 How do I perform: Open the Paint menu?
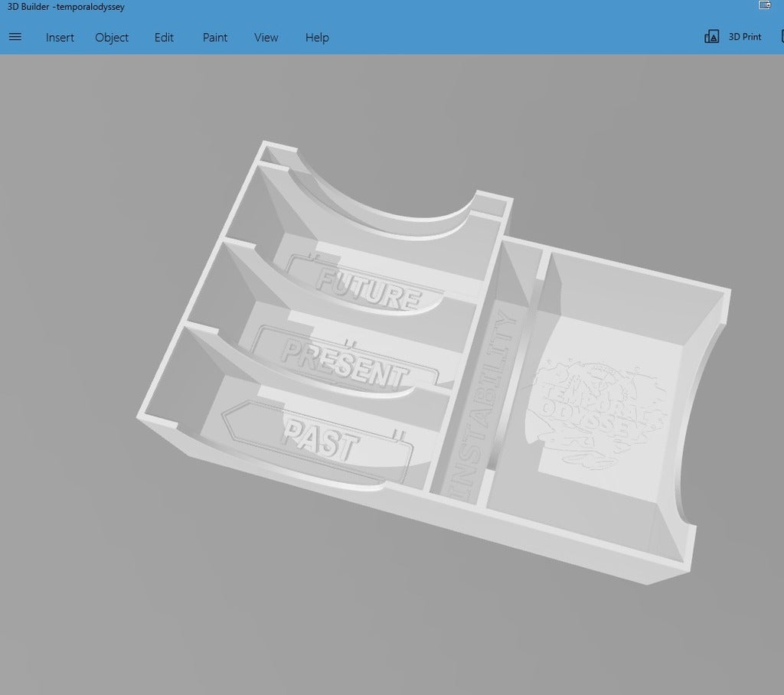[215, 38]
